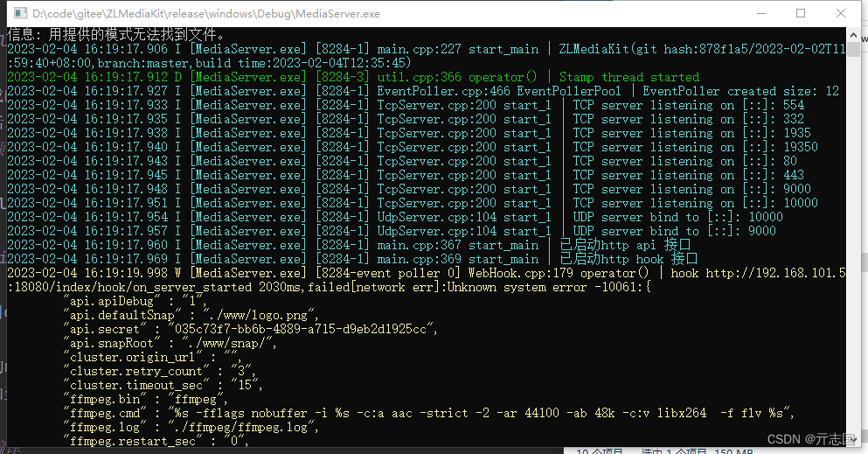Click the console vertical scrollbar thumb

tap(853, 49)
